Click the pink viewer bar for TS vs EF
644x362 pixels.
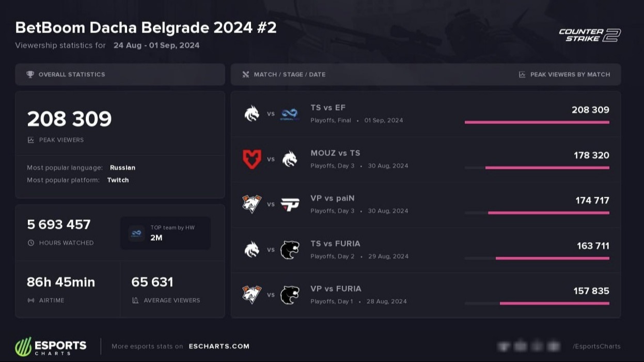[x=537, y=122]
